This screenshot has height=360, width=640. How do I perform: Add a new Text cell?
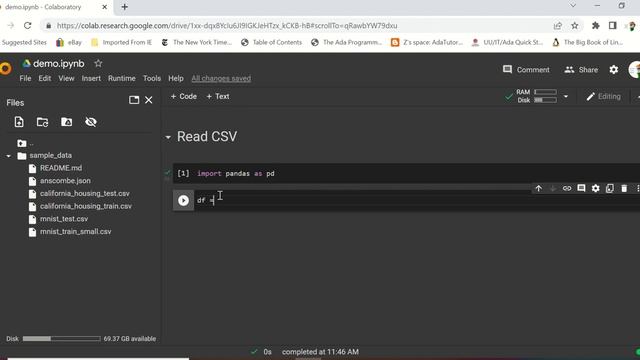coord(218,96)
